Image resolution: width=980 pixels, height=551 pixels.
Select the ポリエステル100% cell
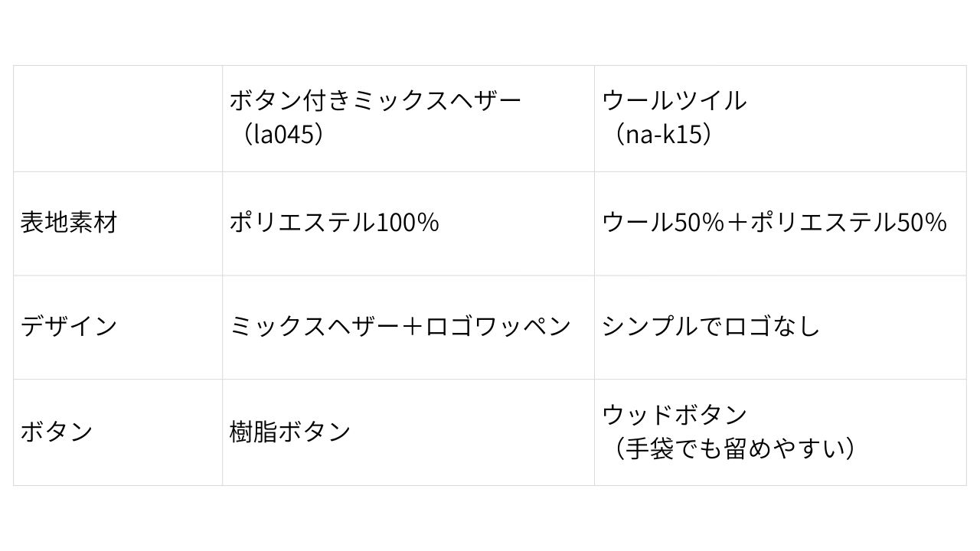pyautogui.click(x=334, y=223)
